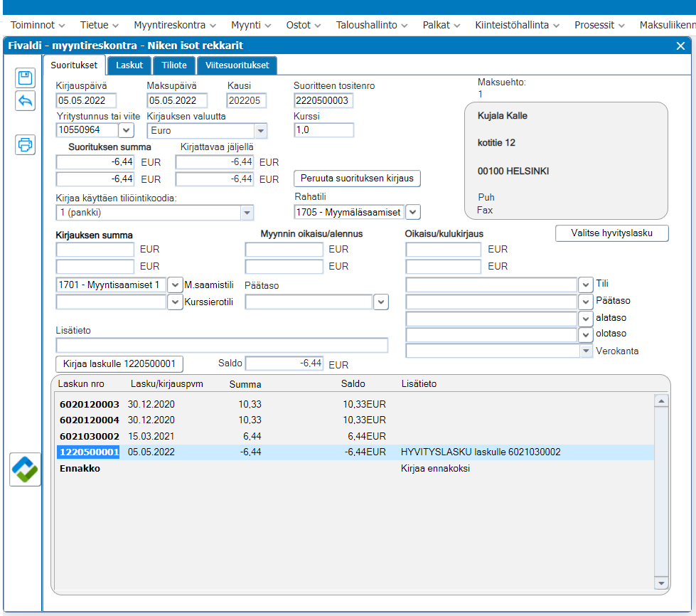Open Kirjauksen valuutta Euro dropdown
This screenshot has height=616, width=696.
click(261, 131)
